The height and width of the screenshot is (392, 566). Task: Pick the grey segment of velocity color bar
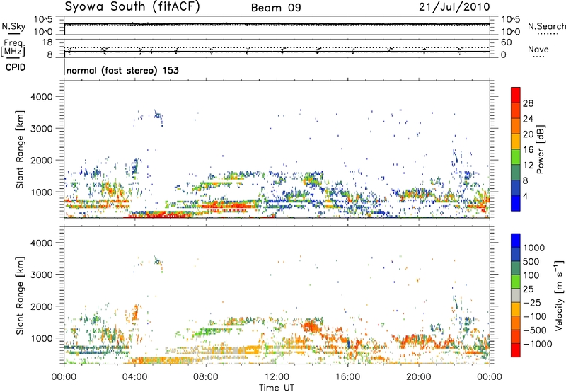[x=516, y=295]
